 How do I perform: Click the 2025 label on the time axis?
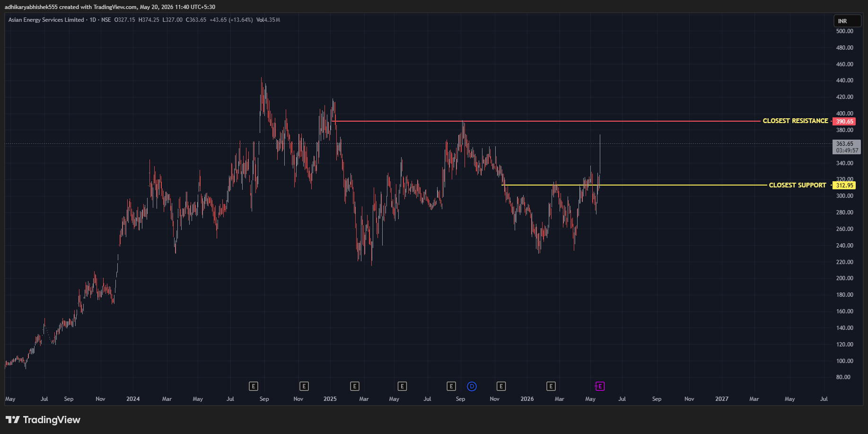click(x=330, y=399)
